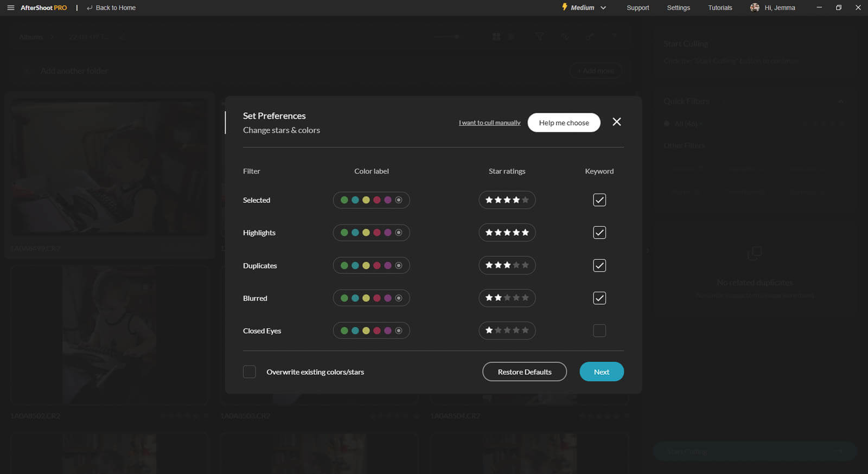
Task: Open the Support menu
Action: [x=637, y=8]
